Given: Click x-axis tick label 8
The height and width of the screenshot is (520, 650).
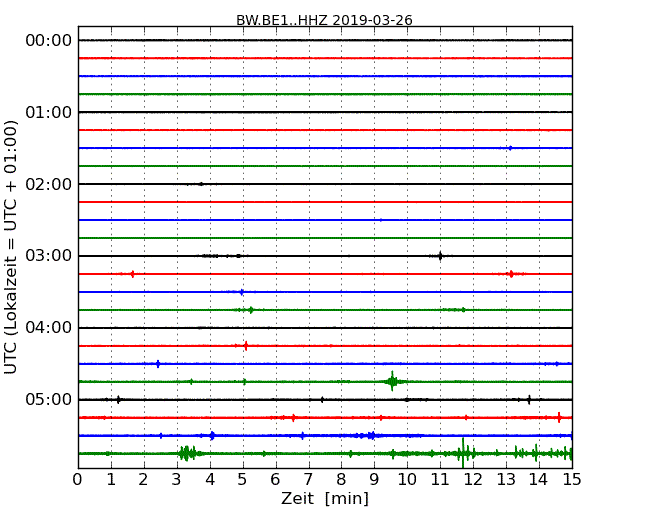Looking at the screenshot, I should 341,480.
